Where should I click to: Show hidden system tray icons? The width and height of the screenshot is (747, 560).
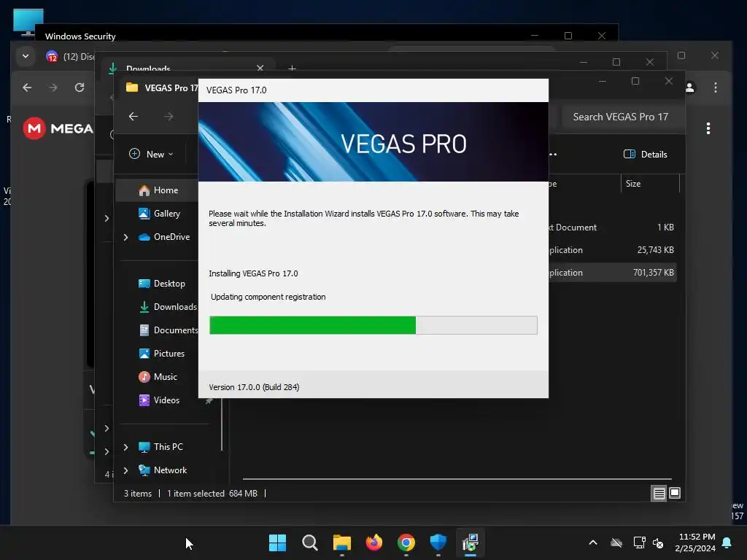[x=593, y=542]
